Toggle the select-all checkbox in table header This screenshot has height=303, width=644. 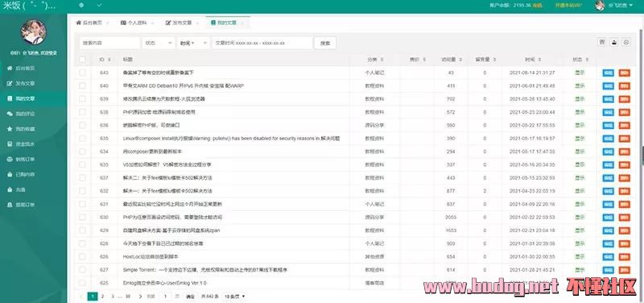83,60
